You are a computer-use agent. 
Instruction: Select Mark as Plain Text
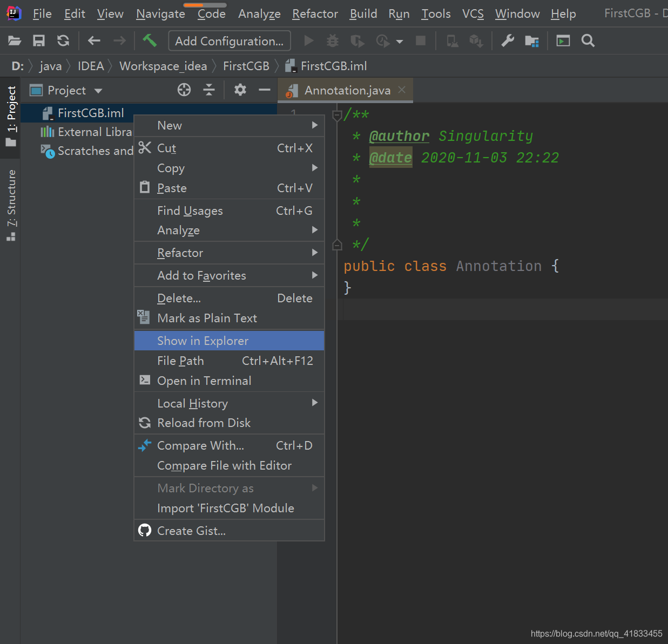(229, 318)
